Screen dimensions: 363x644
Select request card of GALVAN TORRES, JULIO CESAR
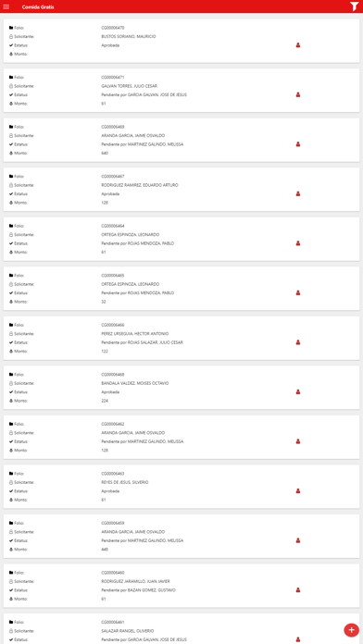[x=181, y=91]
